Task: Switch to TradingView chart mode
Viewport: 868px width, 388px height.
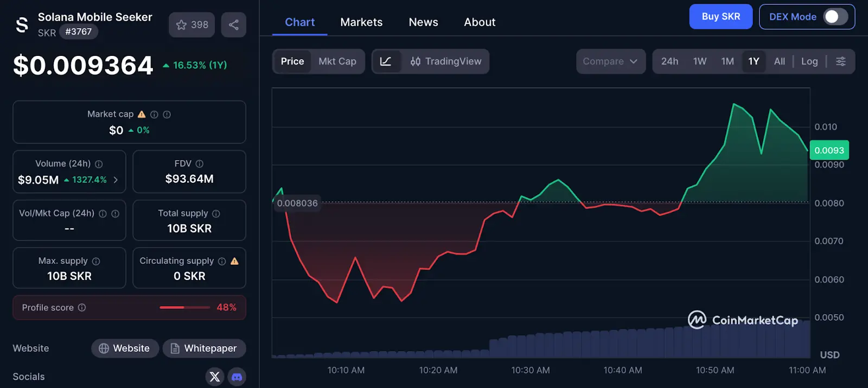Action: (x=445, y=61)
